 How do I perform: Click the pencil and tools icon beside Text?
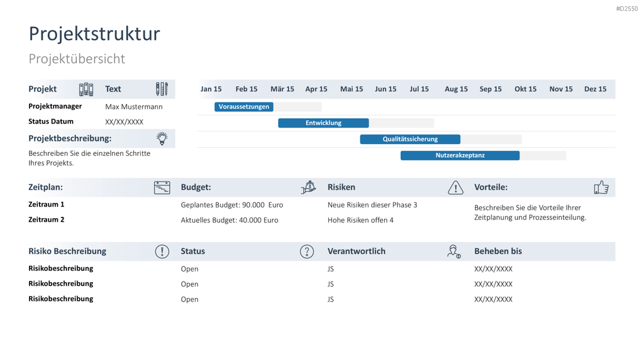(x=162, y=89)
